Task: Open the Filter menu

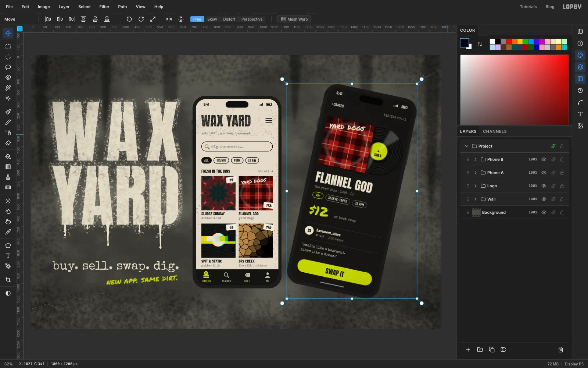Action: [104, 7]
